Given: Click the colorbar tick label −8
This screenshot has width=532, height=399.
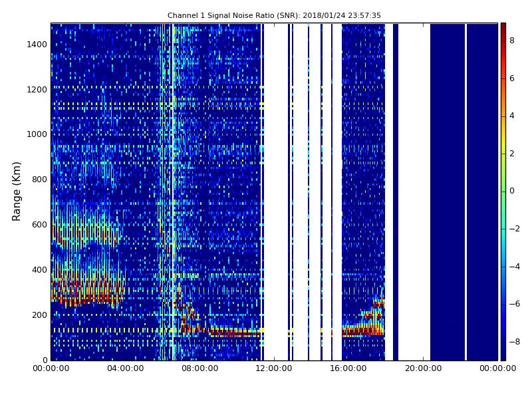Looking at the screenshot, I should (x=515, y=342).
